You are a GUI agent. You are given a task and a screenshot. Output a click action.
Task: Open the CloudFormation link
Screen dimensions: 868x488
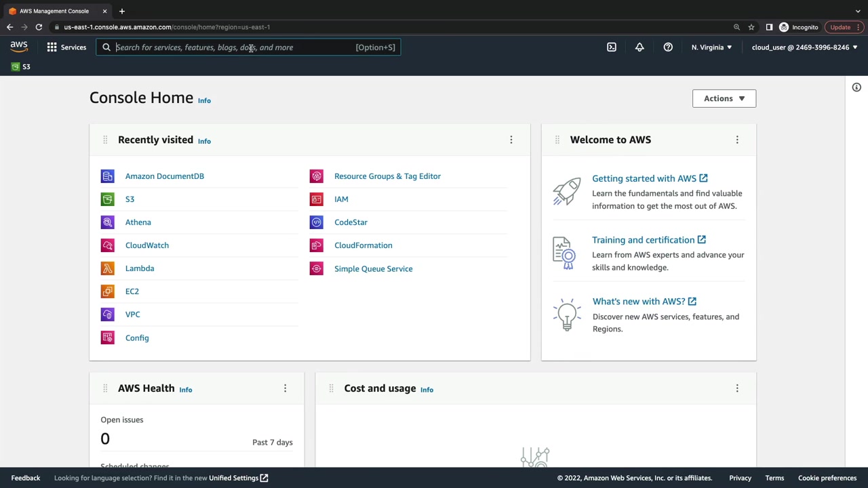tap(363, 245)
